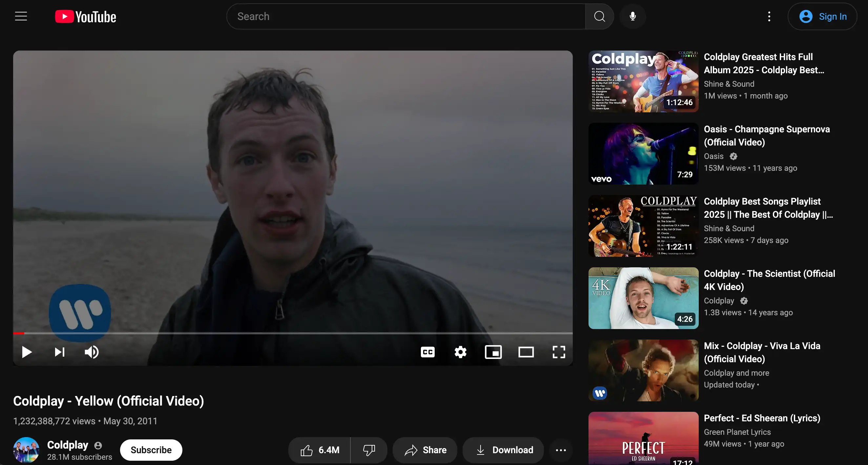The width and height of the screenshot is (868, 465).
Task: Click the official artist badge beside Coldplay
Action: 98,445
